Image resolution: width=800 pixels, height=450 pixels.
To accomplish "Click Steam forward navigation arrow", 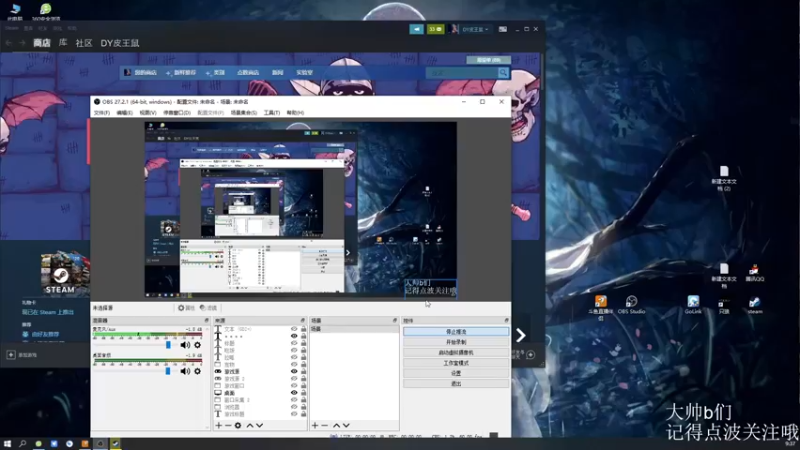I will pos(22,43).
